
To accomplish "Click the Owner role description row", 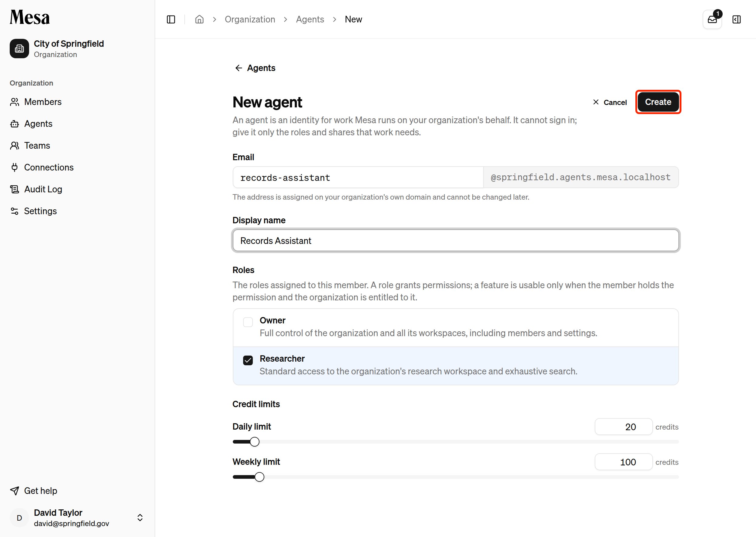I will point(456,327).
